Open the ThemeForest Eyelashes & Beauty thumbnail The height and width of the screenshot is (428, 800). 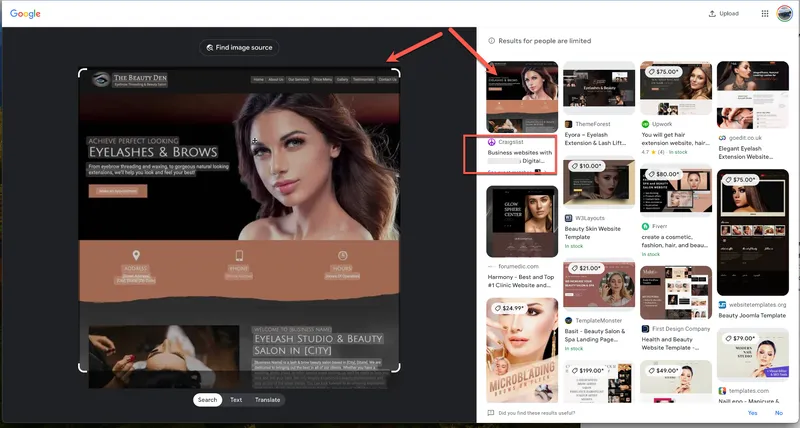tap(599, 88)
